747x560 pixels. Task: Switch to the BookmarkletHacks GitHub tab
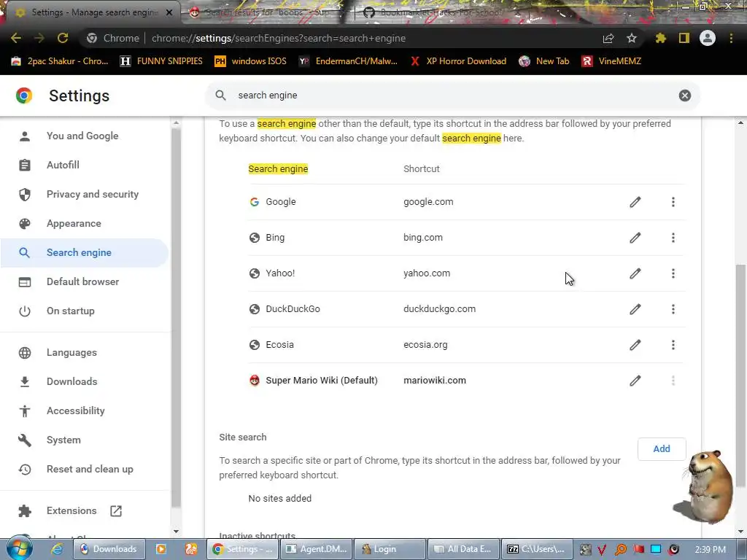point(441,12)
